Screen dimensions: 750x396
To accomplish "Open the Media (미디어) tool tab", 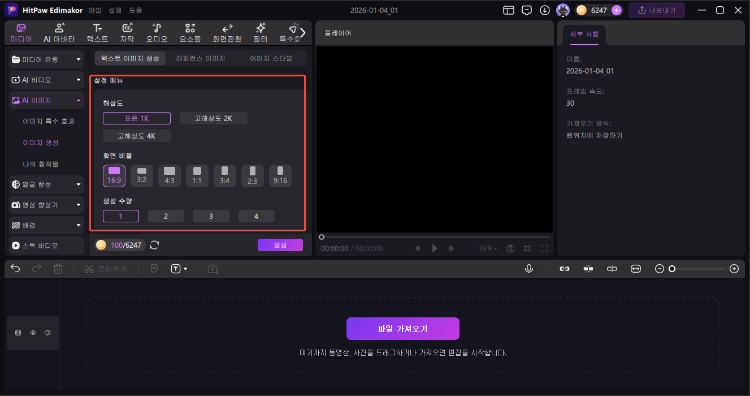I will [x=21, y=33].
